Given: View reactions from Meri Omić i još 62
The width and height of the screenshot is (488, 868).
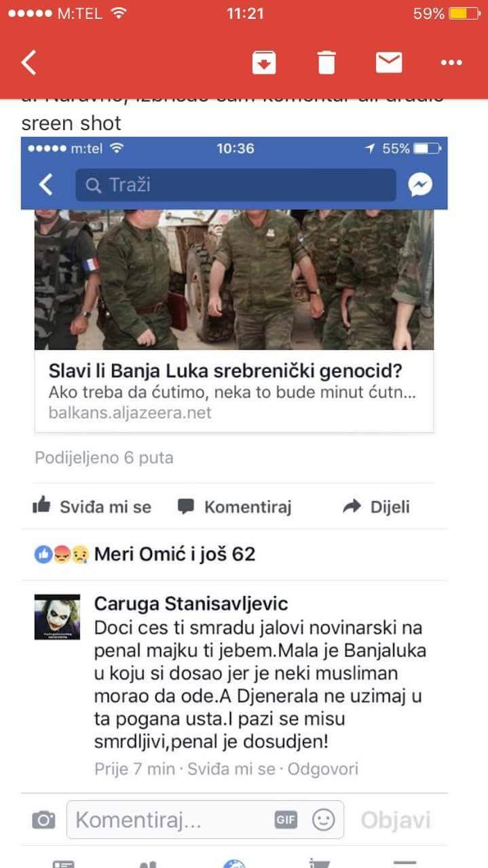Looking at the screenshot, I should pos(145,554).
